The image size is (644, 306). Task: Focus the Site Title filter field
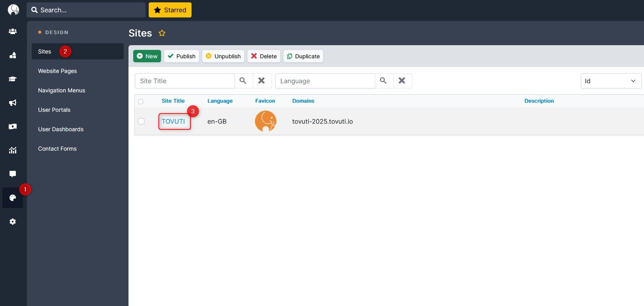(185, 81)
